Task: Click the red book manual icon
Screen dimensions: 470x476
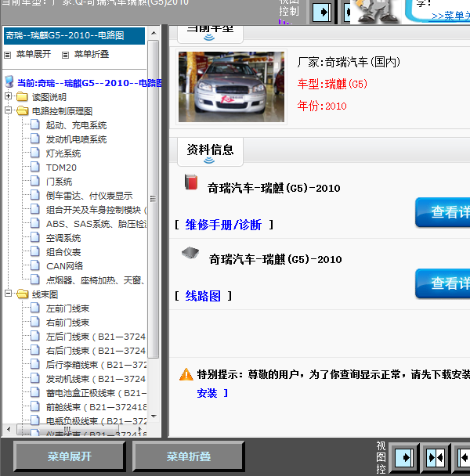Action: 191,182
